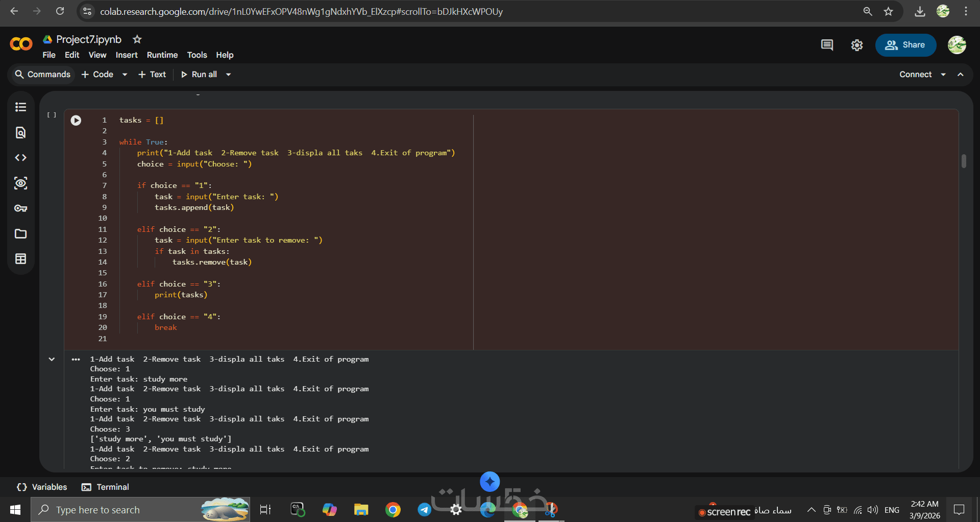Open Colab settings gear
Image resolution: width=980 pixels, height=522 pixels.
tap(857, 45)
